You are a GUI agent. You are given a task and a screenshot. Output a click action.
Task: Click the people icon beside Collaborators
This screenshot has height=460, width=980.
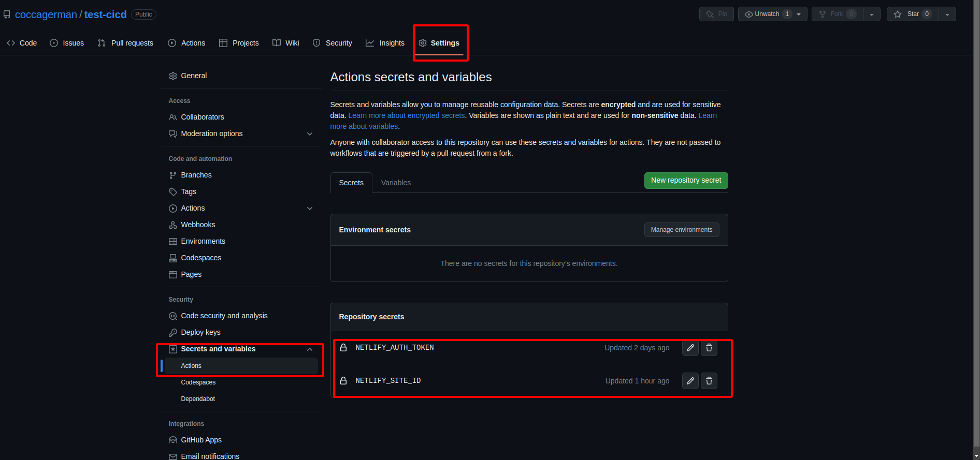173,117
